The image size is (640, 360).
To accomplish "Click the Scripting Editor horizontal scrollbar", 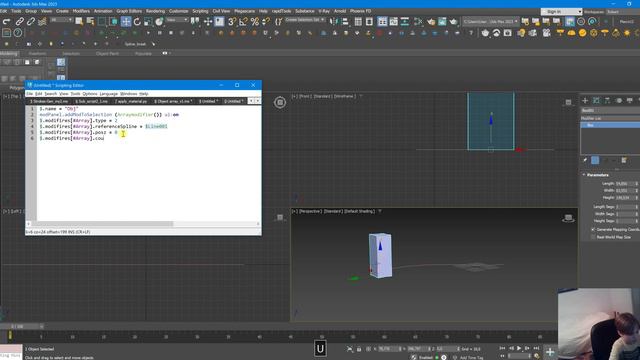I will point(102,224).
